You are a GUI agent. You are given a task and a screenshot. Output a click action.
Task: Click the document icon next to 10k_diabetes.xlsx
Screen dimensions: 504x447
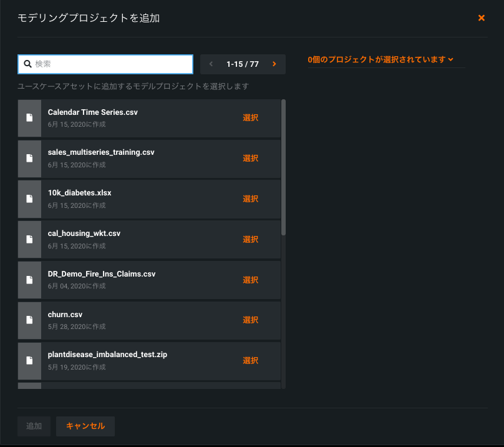coord(29,199)
